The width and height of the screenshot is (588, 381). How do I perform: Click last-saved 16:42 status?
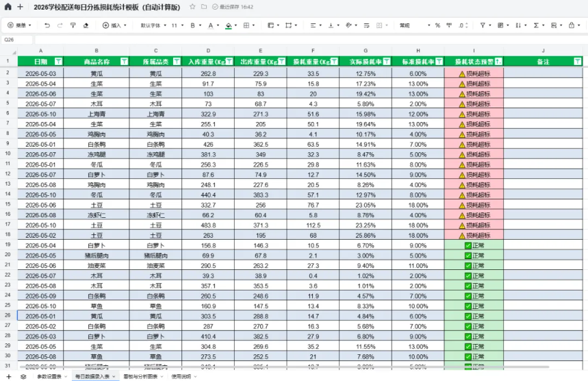[x=233, y=7]
